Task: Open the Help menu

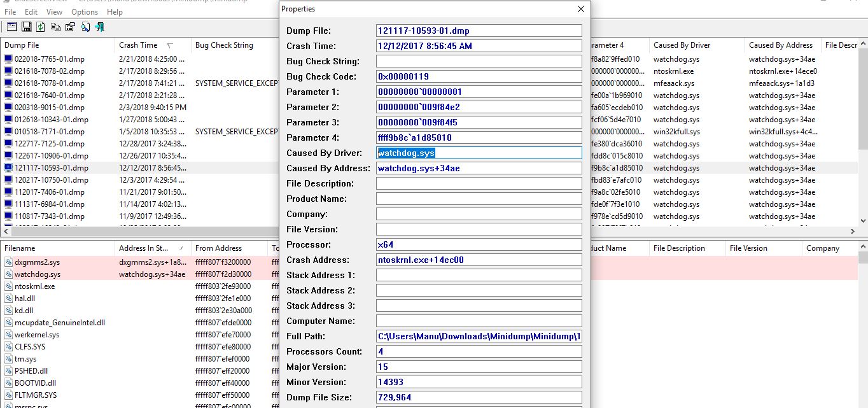Action: tap(115, 12)
